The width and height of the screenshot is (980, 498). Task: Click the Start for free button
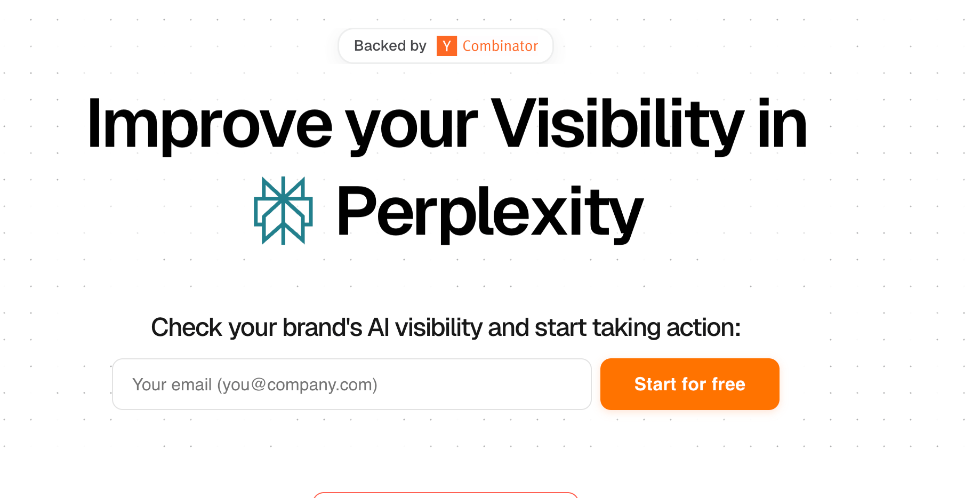[x=689, y=384]
